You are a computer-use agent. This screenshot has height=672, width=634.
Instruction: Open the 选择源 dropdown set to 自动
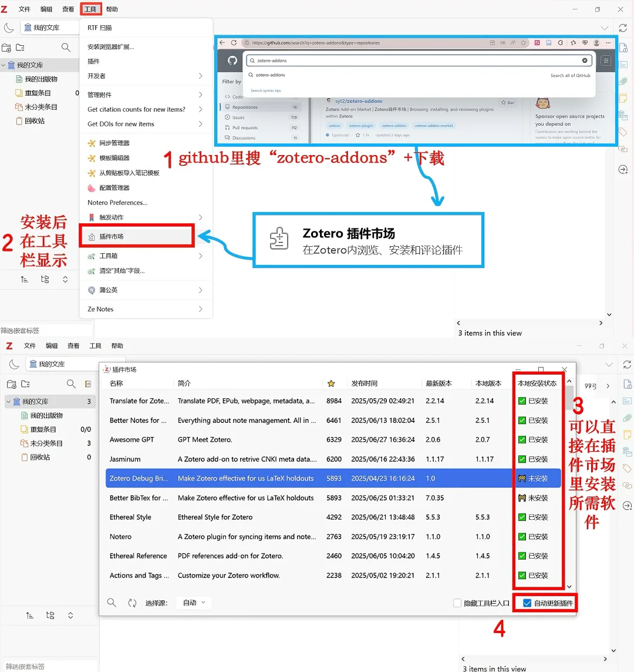click(x=194, y=602)
